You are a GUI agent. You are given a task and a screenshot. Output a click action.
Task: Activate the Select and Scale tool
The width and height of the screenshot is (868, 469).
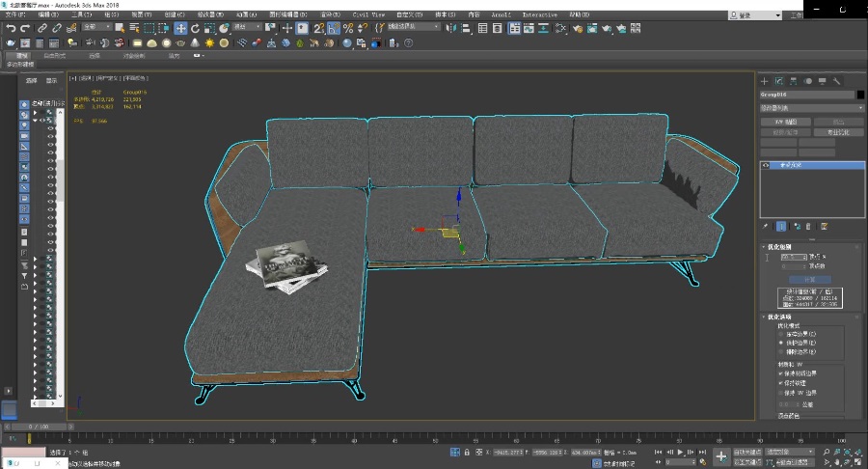coord(209,28)
